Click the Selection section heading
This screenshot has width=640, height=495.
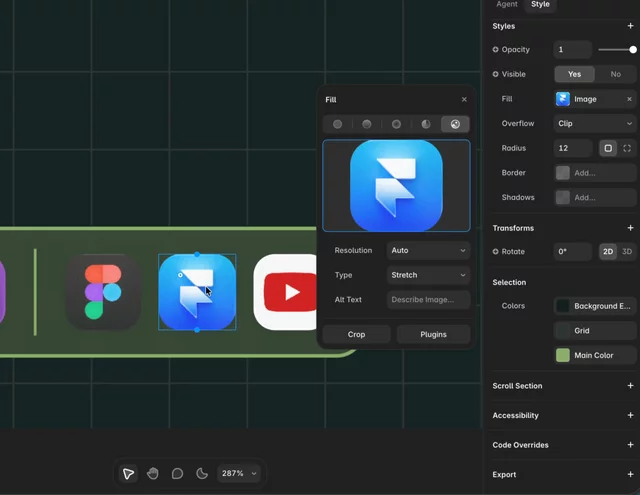click(x=509, y=282)
